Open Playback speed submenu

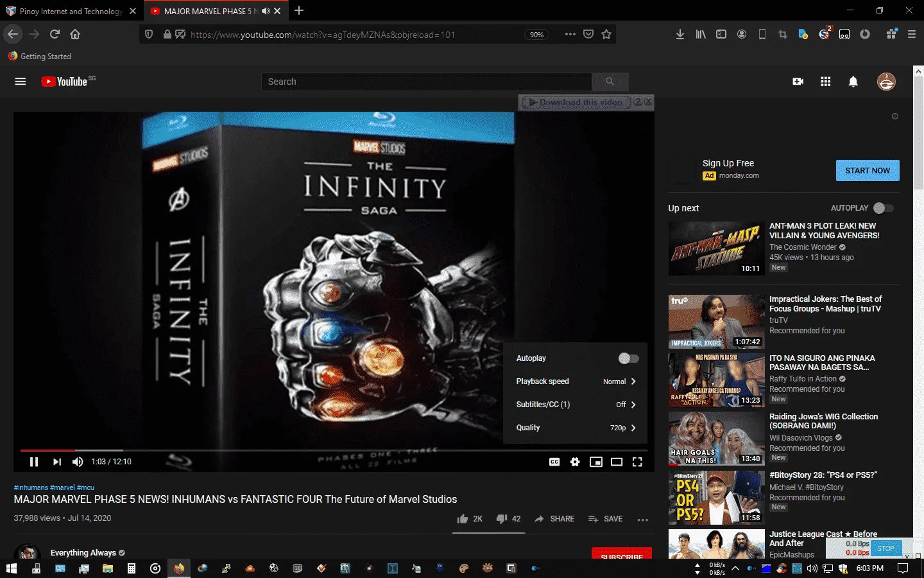tap(576, 381)
